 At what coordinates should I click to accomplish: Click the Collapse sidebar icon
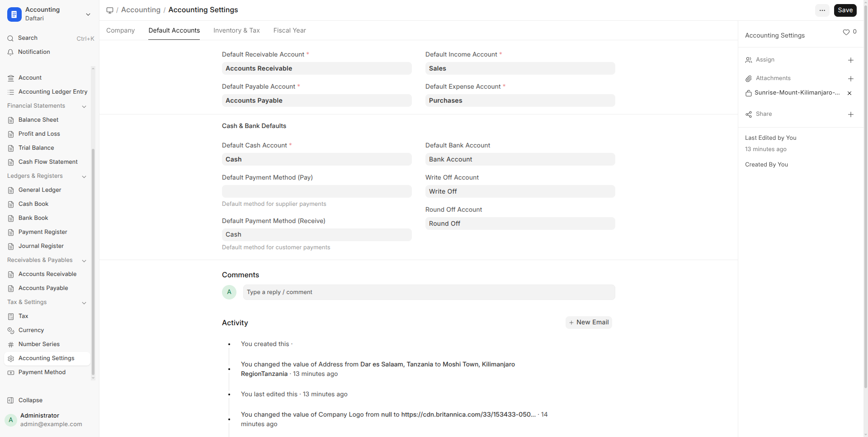point(11,401)
